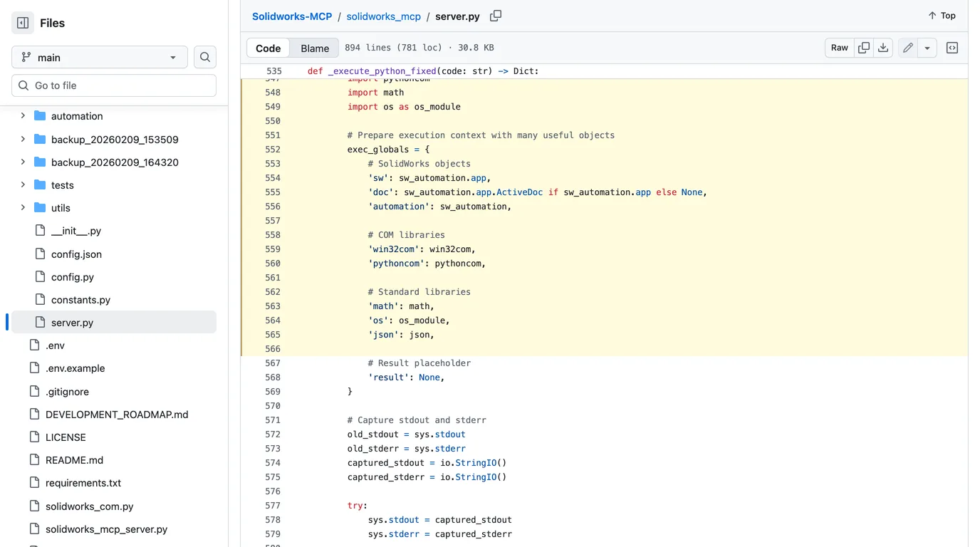
Task: Open the main branch selector dropdown
Action: point(100,57)
